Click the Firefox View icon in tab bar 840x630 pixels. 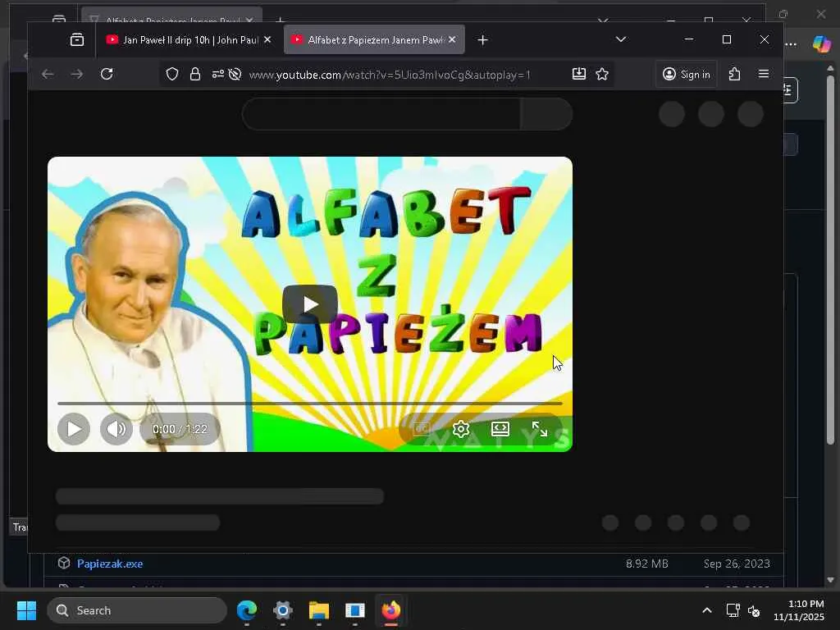(77, 39)
